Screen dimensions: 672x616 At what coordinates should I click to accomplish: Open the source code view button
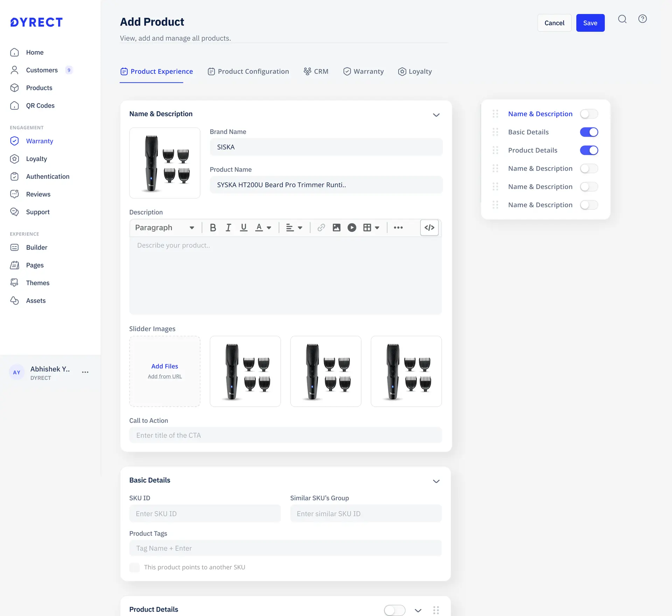[429, 227]
